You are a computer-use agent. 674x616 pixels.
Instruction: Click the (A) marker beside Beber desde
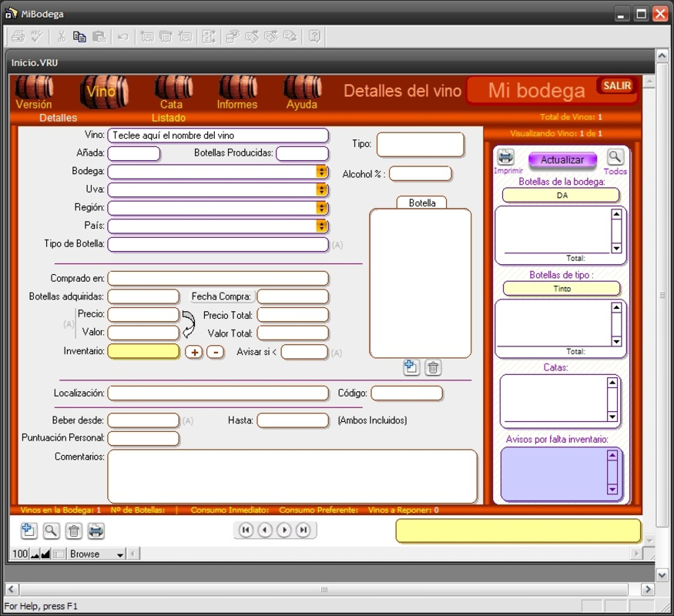tap(188, 421)
